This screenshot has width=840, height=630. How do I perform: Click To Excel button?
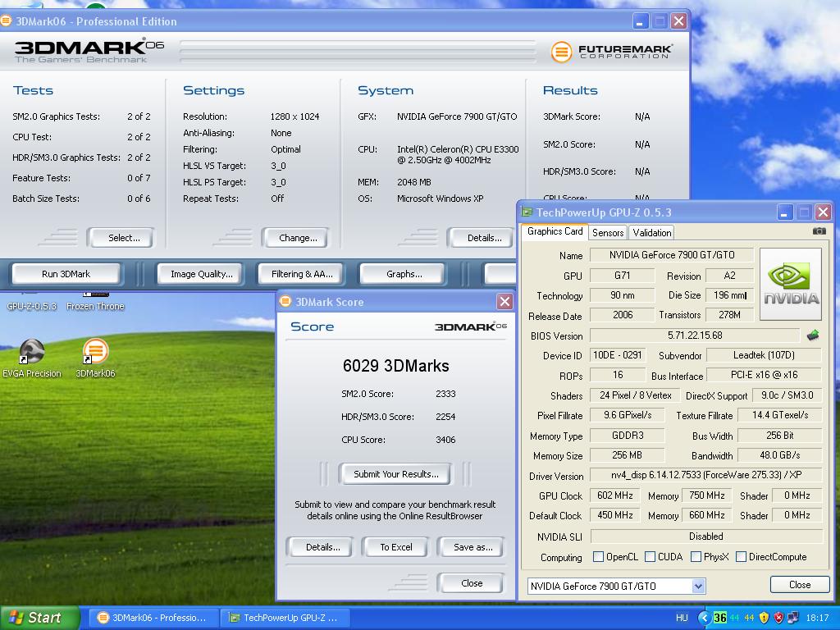(x=396, y=547)
